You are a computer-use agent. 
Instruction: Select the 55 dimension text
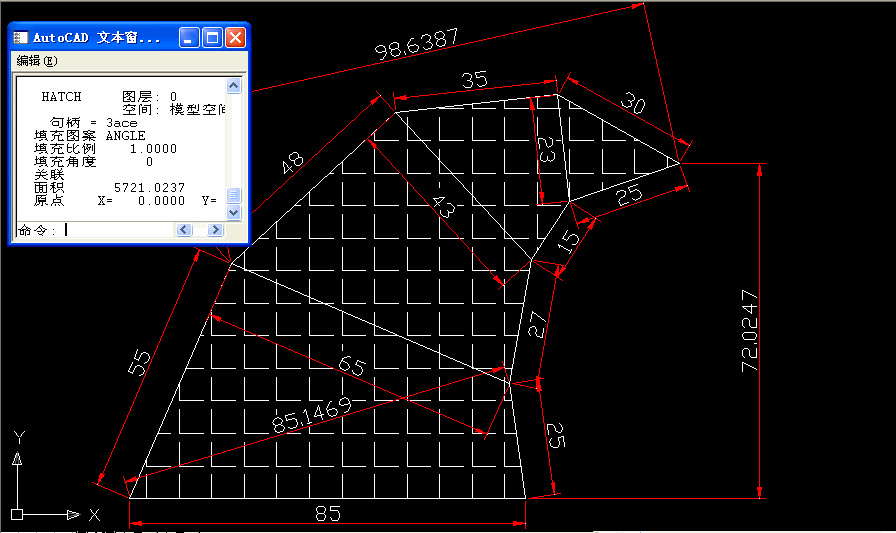point(139,363)
